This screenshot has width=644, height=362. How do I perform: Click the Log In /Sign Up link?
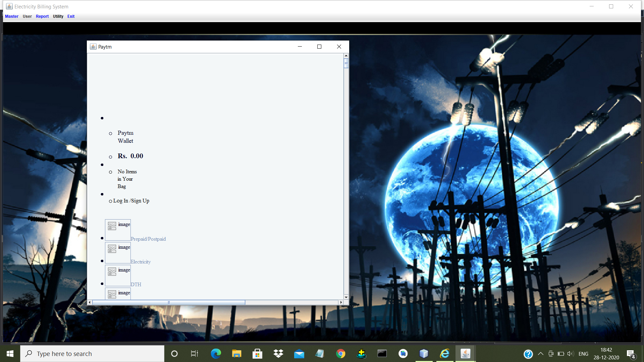131,201
